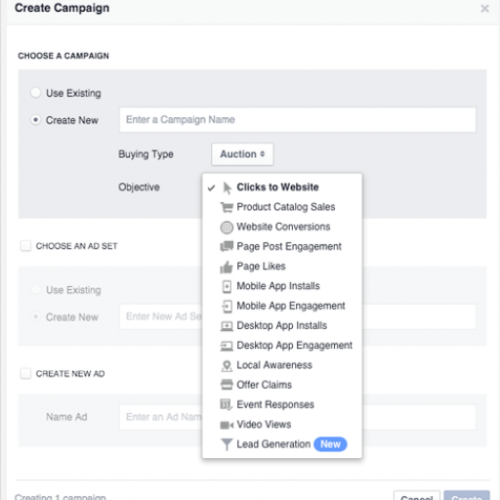Click the globe icon for Website Conversions

[x=227, y=227]
